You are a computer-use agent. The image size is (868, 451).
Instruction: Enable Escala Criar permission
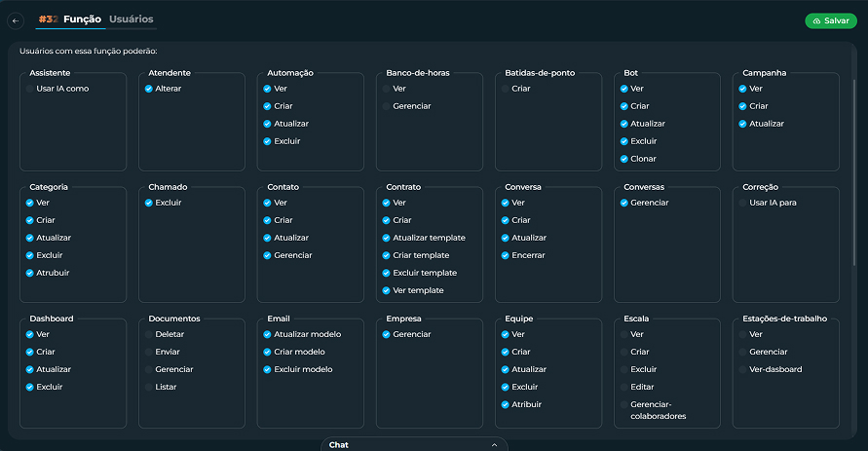[x=623, y=352]
